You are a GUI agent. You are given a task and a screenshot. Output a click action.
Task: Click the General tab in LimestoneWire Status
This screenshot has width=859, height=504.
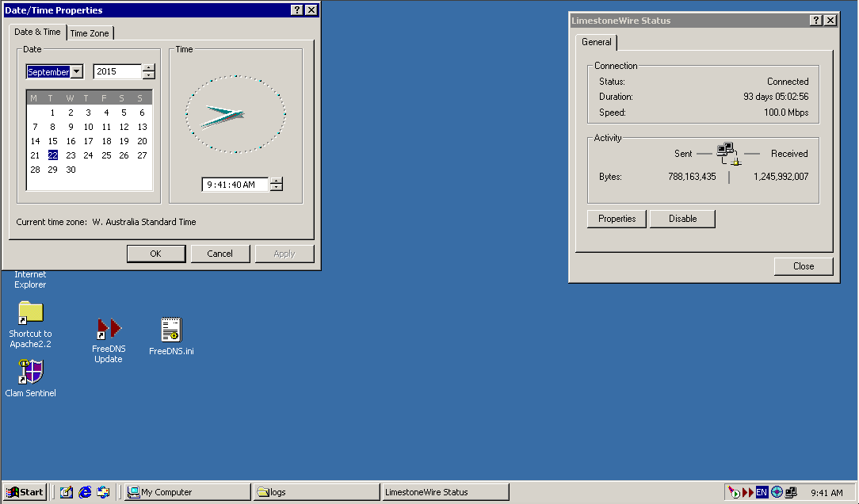pyautogui.click(x=597, y=42)
